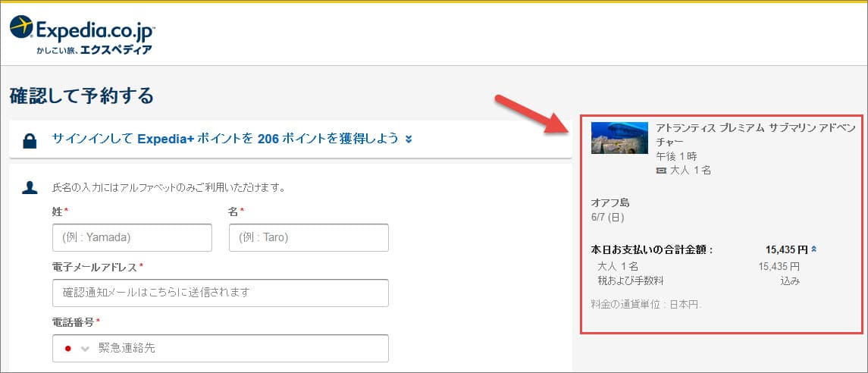The image size is (868, 373).
Task: Focus the 名 first name field
Action: pyautogui.click(x=309, y=237)
